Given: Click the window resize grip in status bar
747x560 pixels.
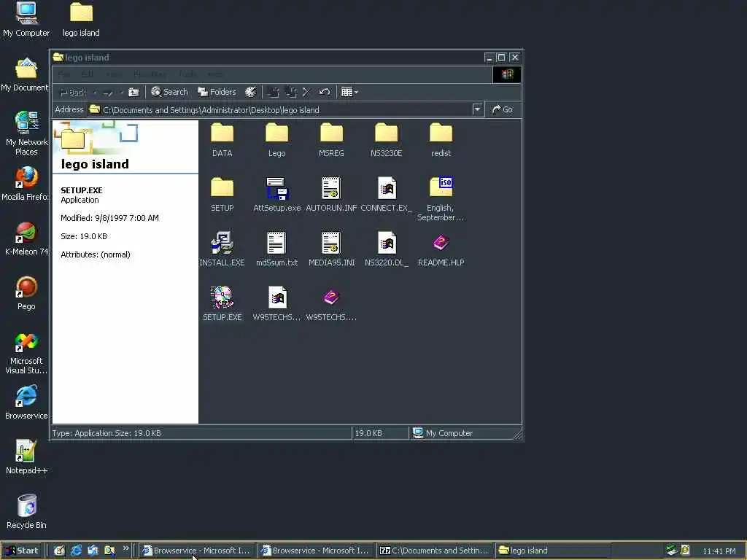Looking at the screenshot, I should [x=517, y=435].
